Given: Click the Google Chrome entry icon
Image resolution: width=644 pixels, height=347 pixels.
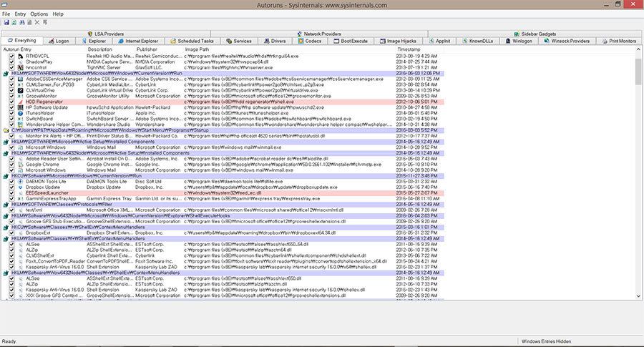Looking at the screenshot, I should [x=20, y=165].
